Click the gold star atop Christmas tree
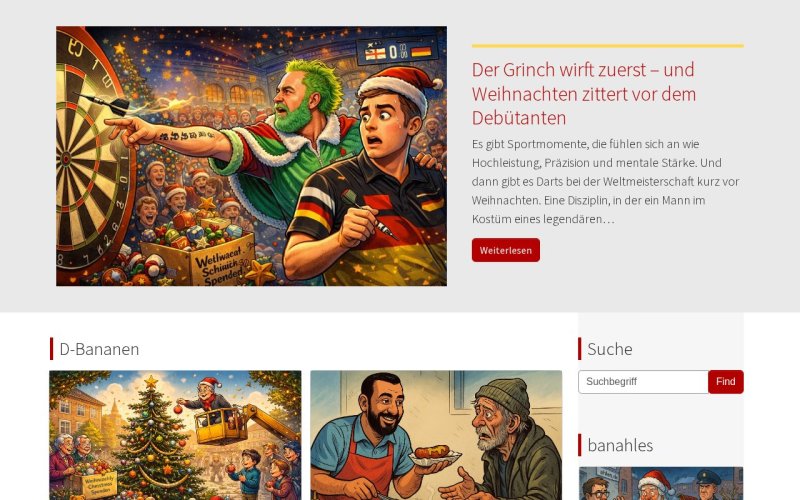This screenshot has height=500, width=800. click(151, 382)
